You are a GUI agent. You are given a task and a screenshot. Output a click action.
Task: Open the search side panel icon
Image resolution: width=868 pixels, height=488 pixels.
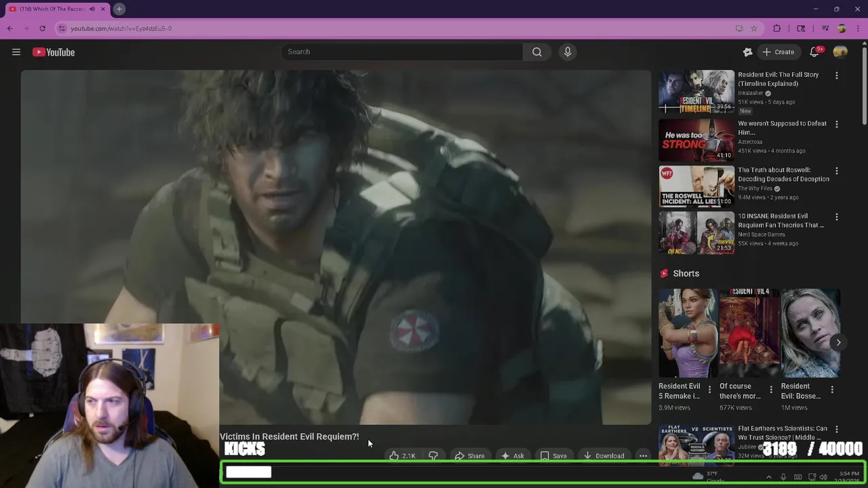point(801,28)
